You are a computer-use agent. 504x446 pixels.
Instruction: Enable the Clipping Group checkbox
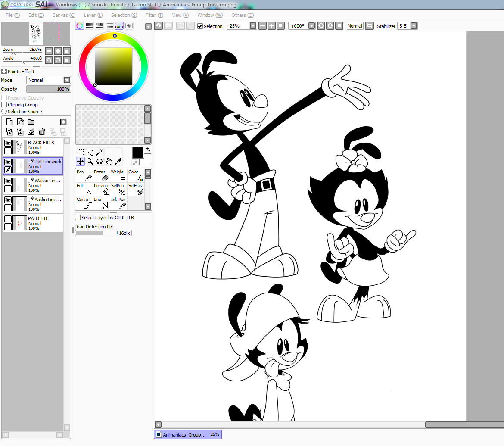coord(4,105)
